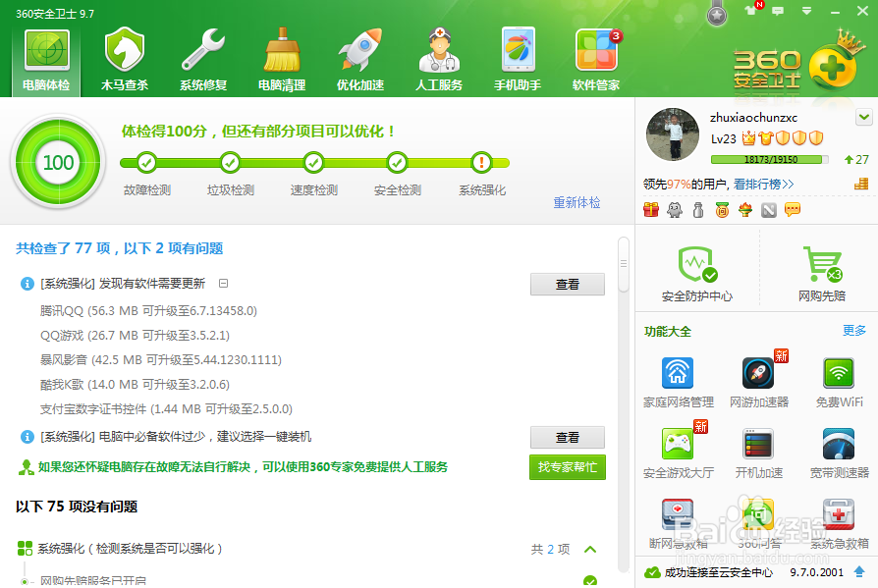The image size is (878, 588).
Task: Open 宽带测速器 tool
Action: (x=839, y=454)
